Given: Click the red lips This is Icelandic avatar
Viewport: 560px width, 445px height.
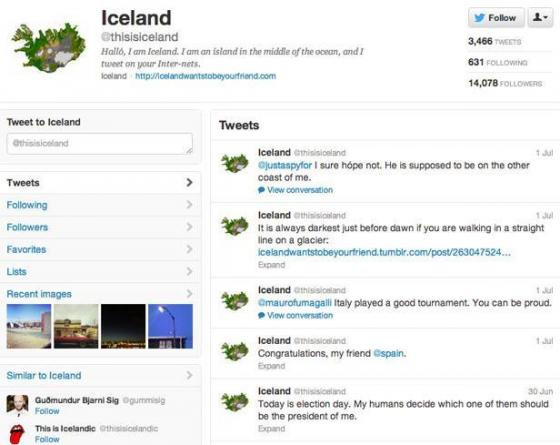Looking at the screenshot, I should pyautogui.click(x=17, y=434).
